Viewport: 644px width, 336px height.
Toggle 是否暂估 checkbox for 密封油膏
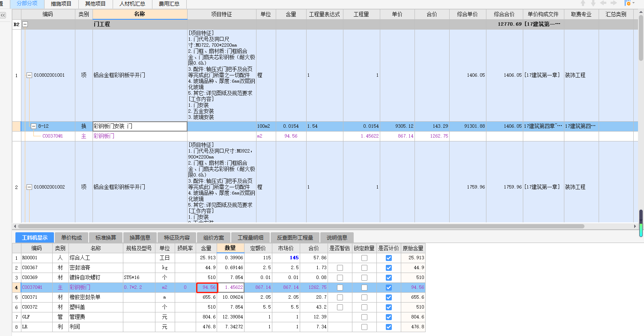340,268
